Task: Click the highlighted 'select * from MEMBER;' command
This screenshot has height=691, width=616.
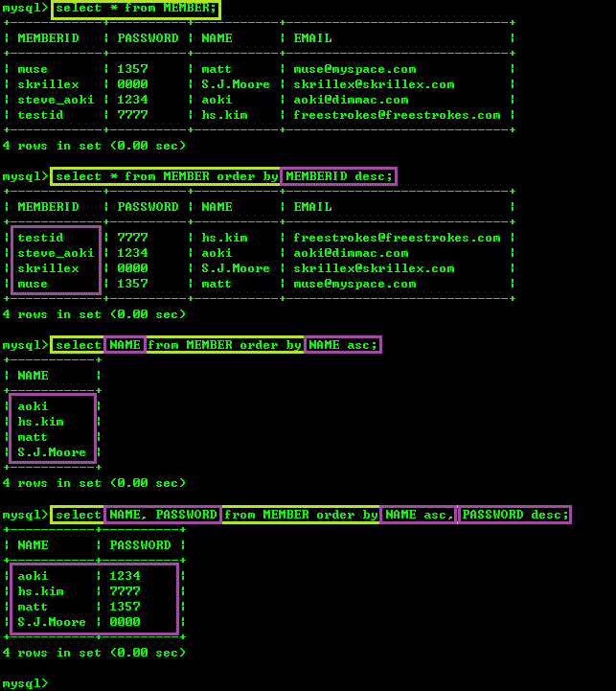Action: [x=136, y=9]
